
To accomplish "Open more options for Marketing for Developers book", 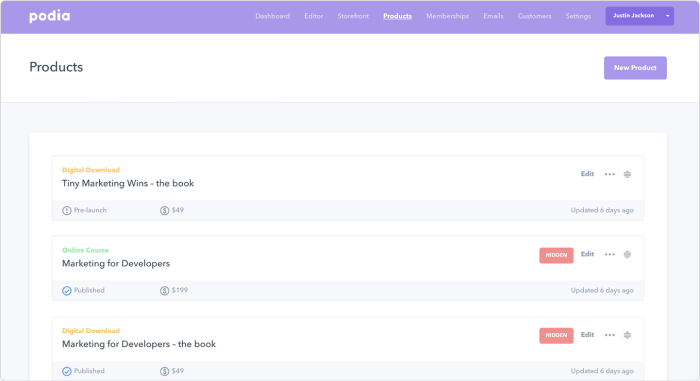I will point(610,335).
